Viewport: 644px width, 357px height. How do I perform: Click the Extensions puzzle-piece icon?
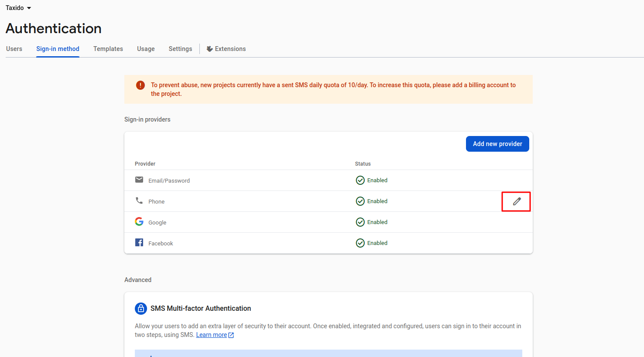209,48
